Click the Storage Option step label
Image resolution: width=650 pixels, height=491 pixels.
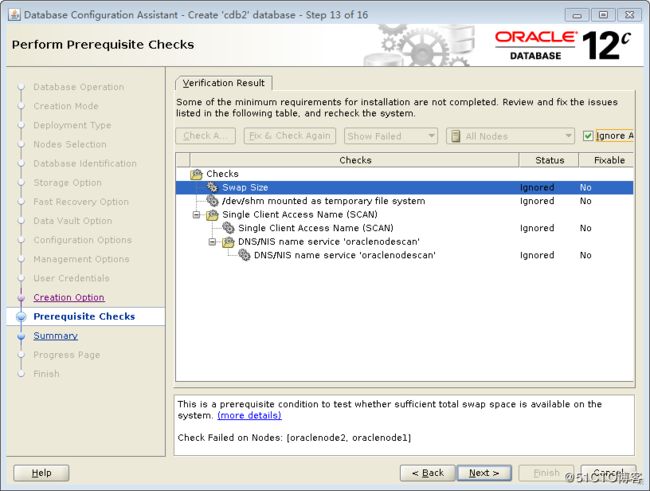pyautogui.click(x=67, y=183)
